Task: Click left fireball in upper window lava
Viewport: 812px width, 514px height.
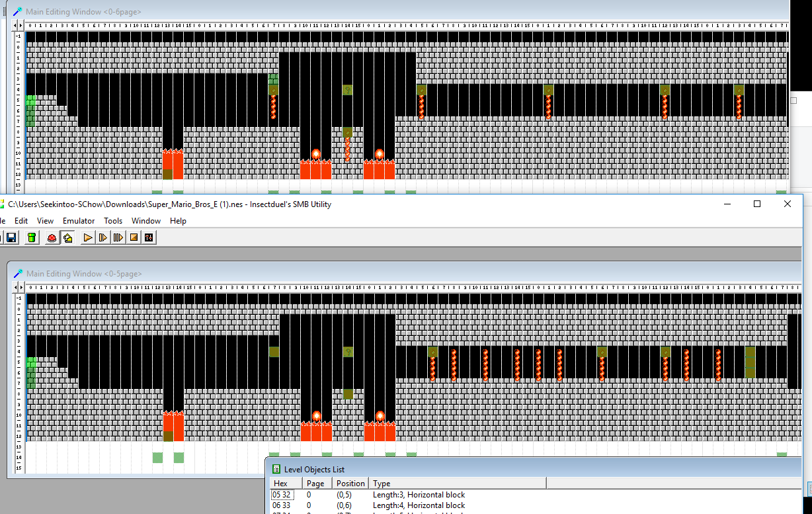Action: pos(315,154)
